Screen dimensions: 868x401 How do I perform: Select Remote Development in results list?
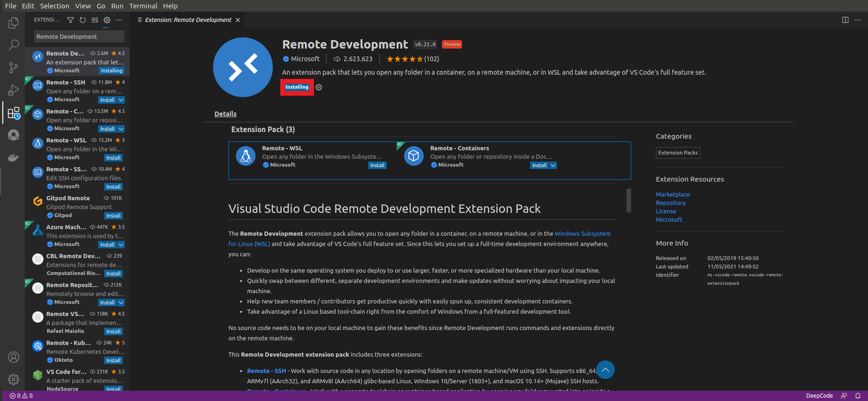78,62
